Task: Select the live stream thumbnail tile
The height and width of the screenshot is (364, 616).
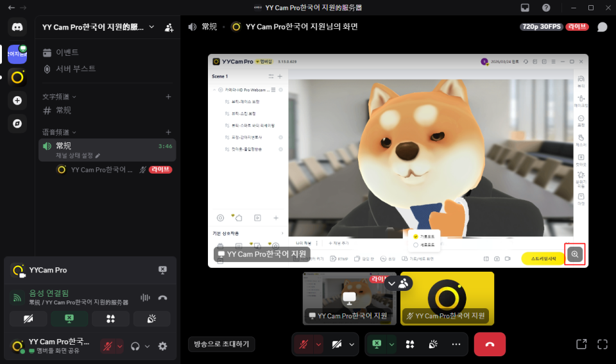Action: [x=349, y=298]
